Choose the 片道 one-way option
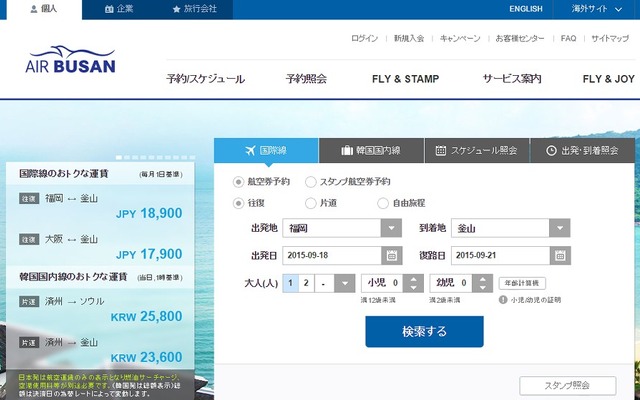 311,203
